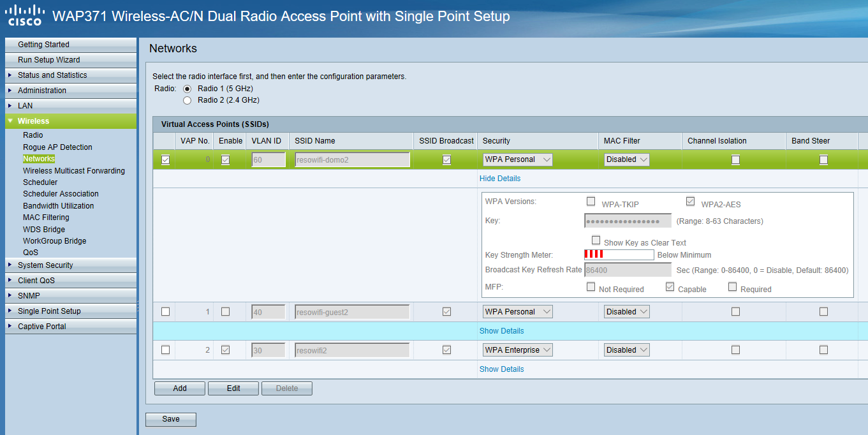Screen dimensions: 868x435
Task: Check the row selector for resowifi-guest2
Action: tap(166, 312)
